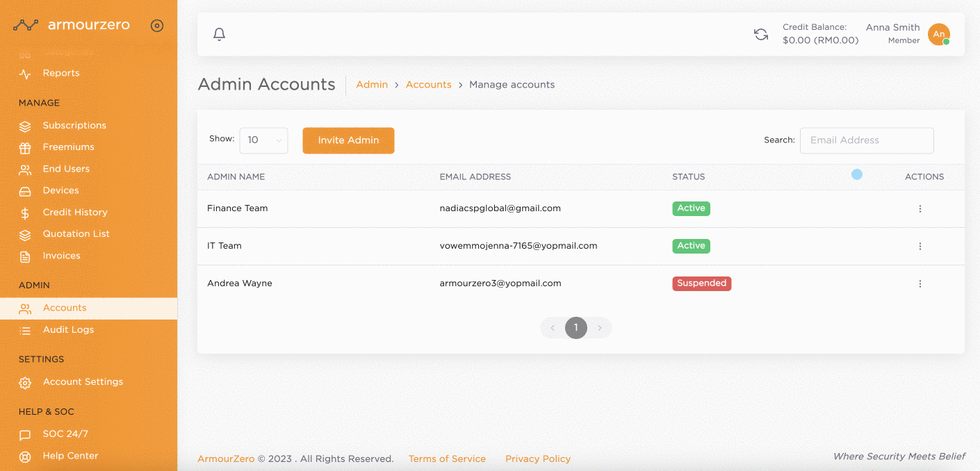Focus the Email Address search field

pyautogui.click(x=867, y=140)
